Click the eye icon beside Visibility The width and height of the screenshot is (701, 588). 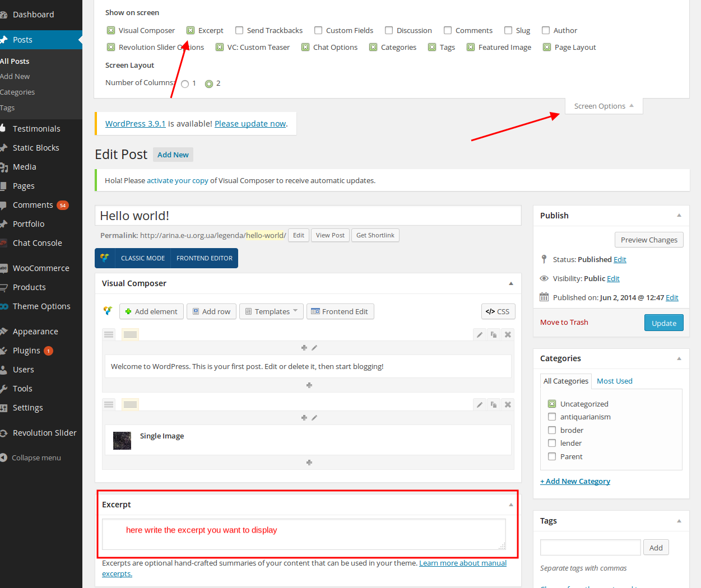coord(544,278)
